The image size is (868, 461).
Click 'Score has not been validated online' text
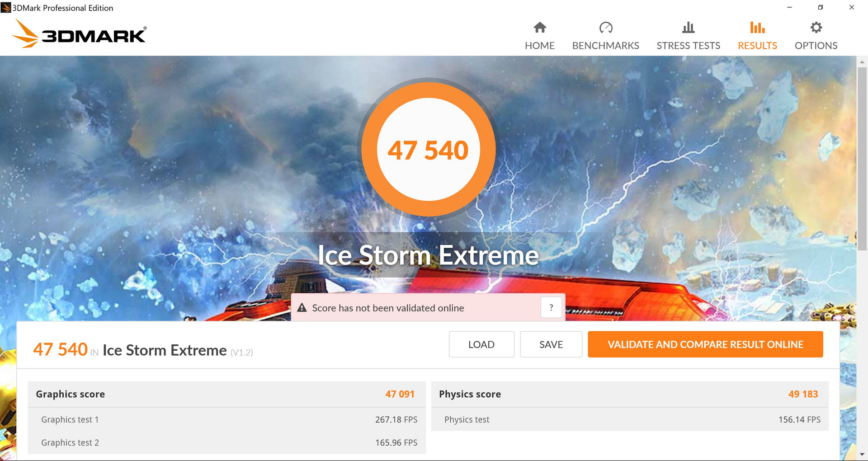[x=388, y=308]
